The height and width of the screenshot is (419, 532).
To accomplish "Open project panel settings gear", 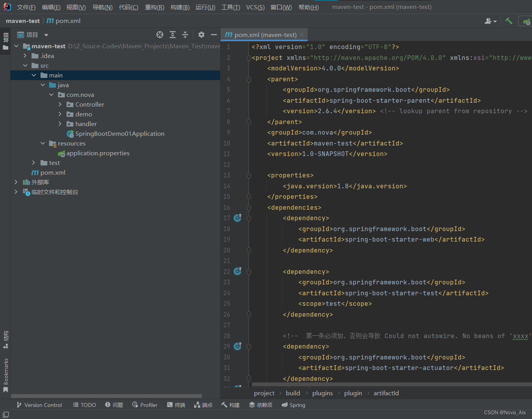I will click(201, 35).
